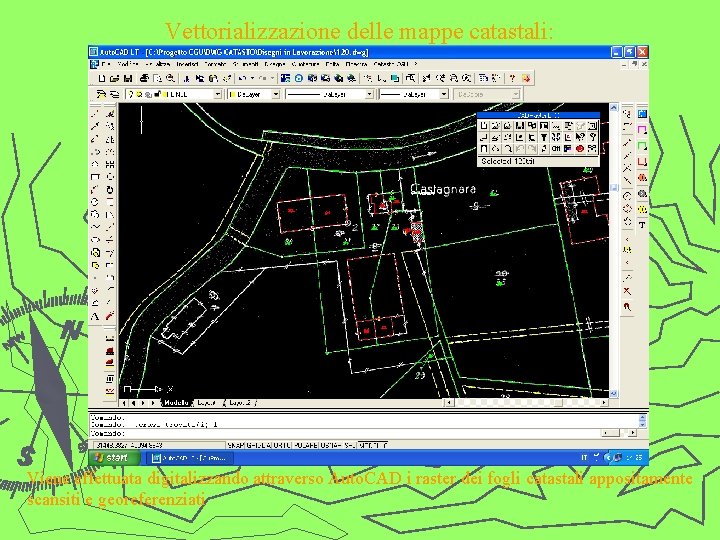Click the drawing area scroll down arrow
This screenshot has width=720, height=540.
[x=614, y=394]
